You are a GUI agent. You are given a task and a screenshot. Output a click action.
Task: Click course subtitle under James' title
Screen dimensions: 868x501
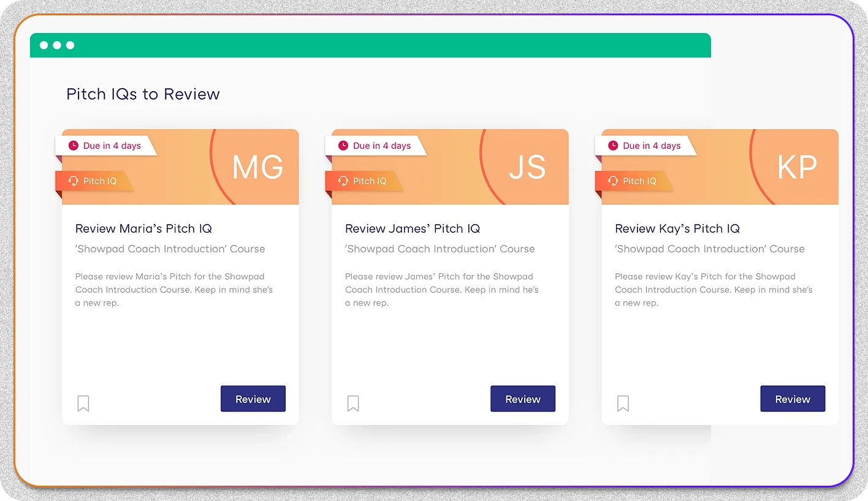440,249
